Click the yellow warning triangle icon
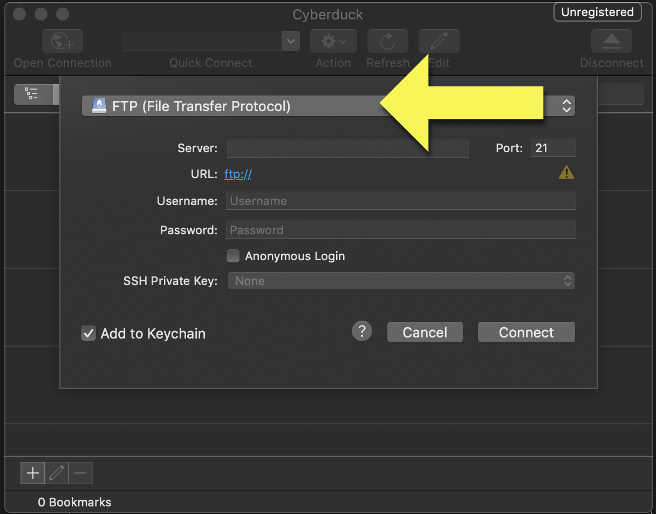The width and height of the screenshot is (656, 514). [566, 173]
